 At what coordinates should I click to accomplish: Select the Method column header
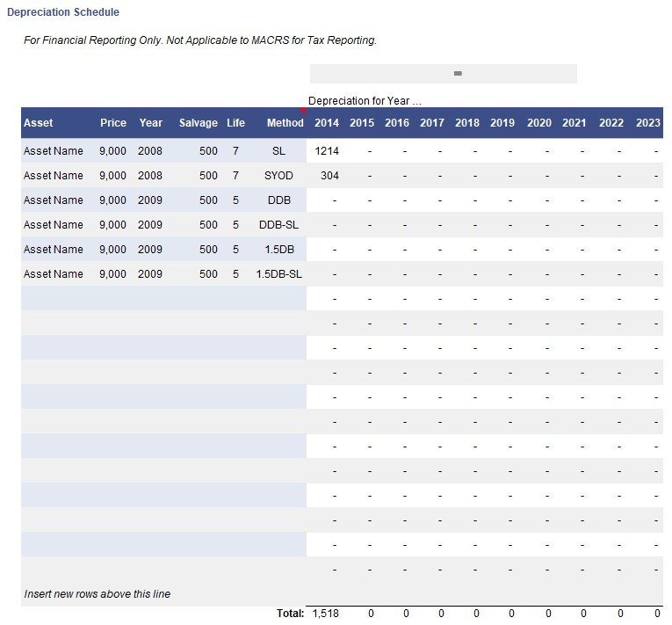[285, 123]
